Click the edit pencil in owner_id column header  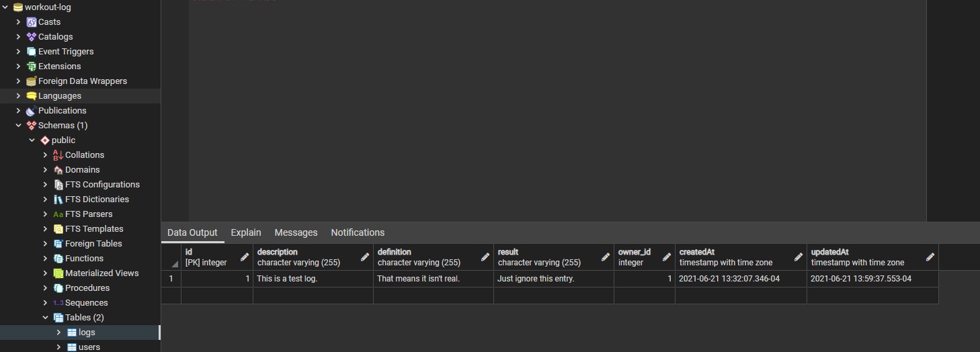[666, 257]
